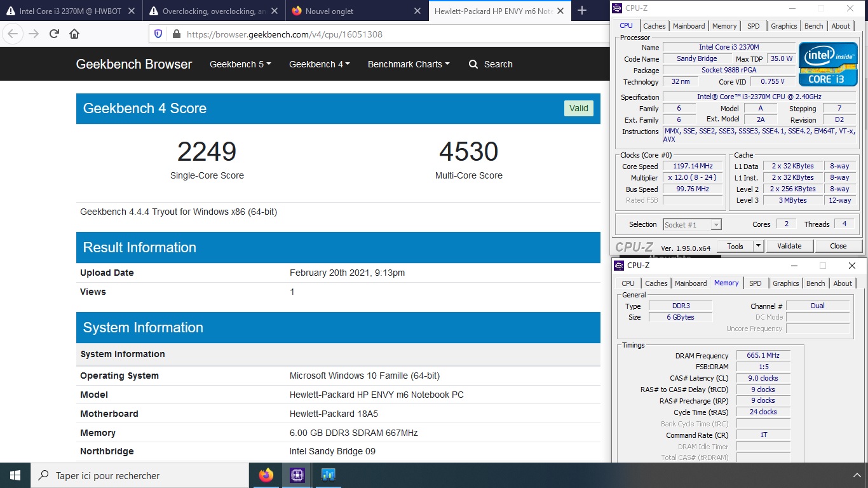This screenshot has width=868, height=488.
Task: Open the CPU-Z Tools dropdown arrow
Action: pyautogui.click(x=758, y=246)
